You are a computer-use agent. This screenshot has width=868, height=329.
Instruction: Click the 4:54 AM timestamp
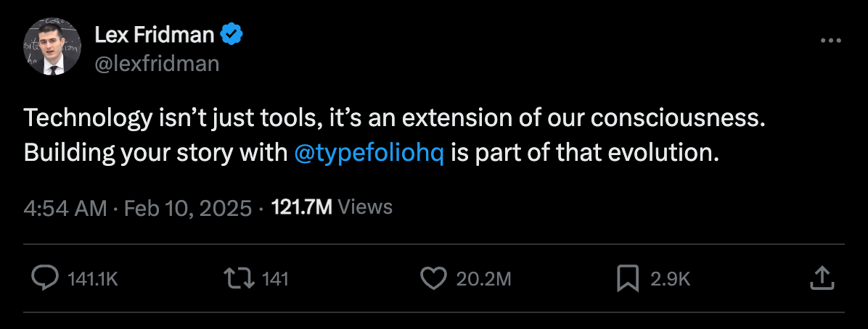pyautogui.click(x=65, y=208)
